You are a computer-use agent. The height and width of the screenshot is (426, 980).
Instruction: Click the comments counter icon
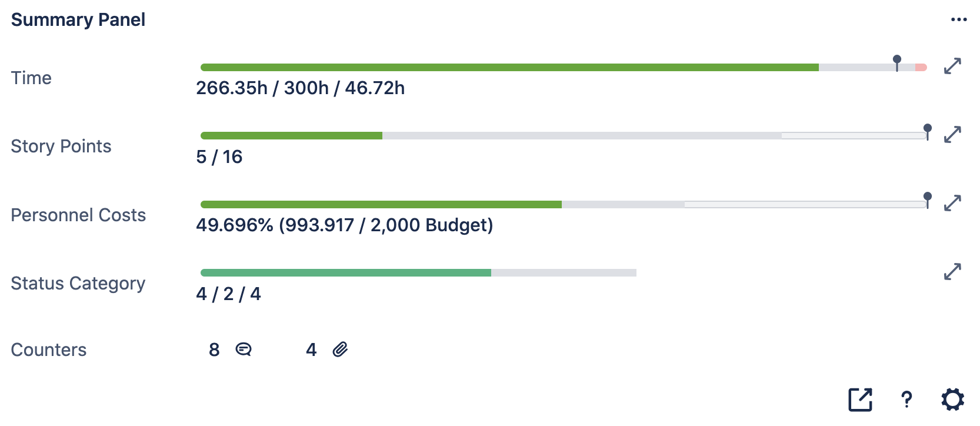click(x=244, y=350)
